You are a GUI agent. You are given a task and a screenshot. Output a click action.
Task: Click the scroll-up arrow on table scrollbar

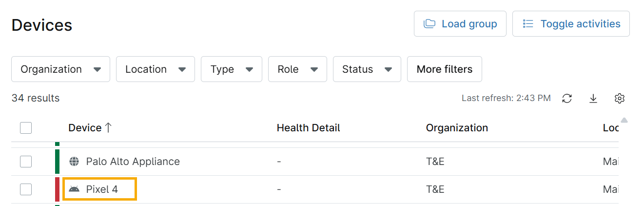pos(624,121)
